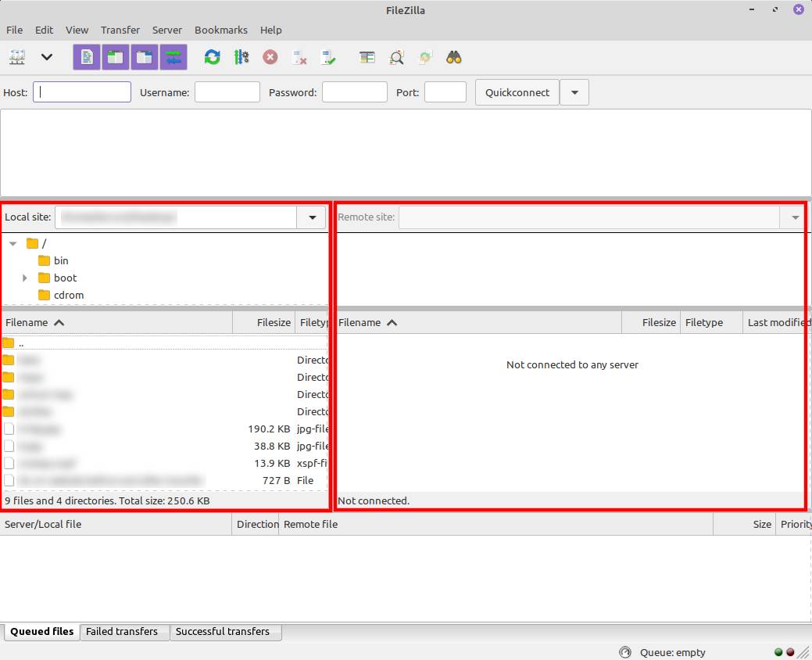Open the Local site path dropdown
812x660 pixels.
point(312,217)
